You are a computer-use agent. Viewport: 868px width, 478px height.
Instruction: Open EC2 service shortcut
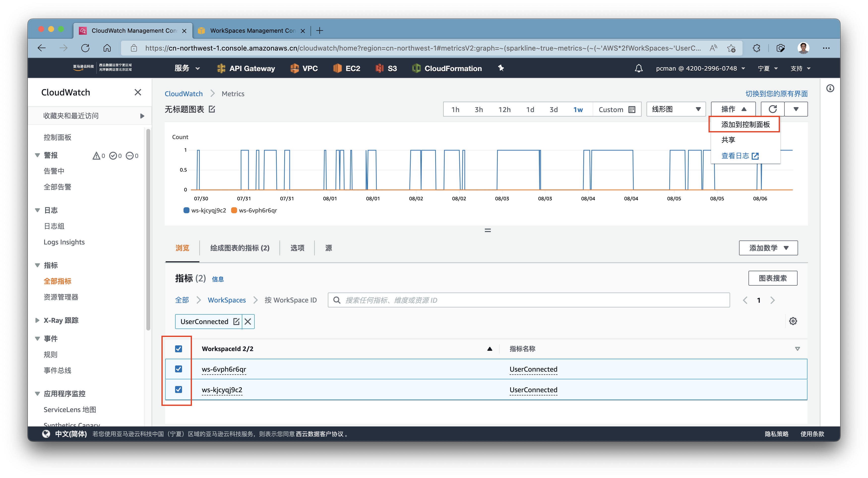[347, 68]
